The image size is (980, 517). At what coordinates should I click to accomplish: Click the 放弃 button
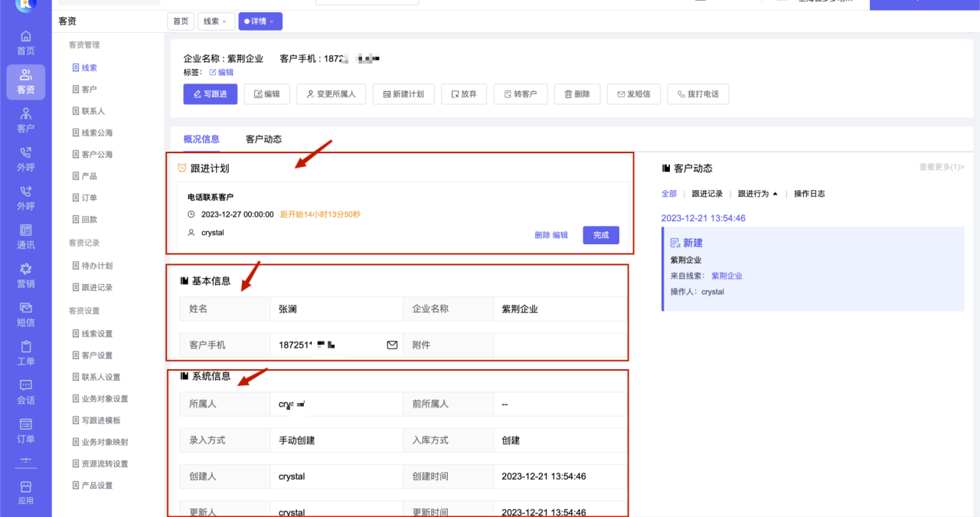pyautogui.click(x=464, y=94)
